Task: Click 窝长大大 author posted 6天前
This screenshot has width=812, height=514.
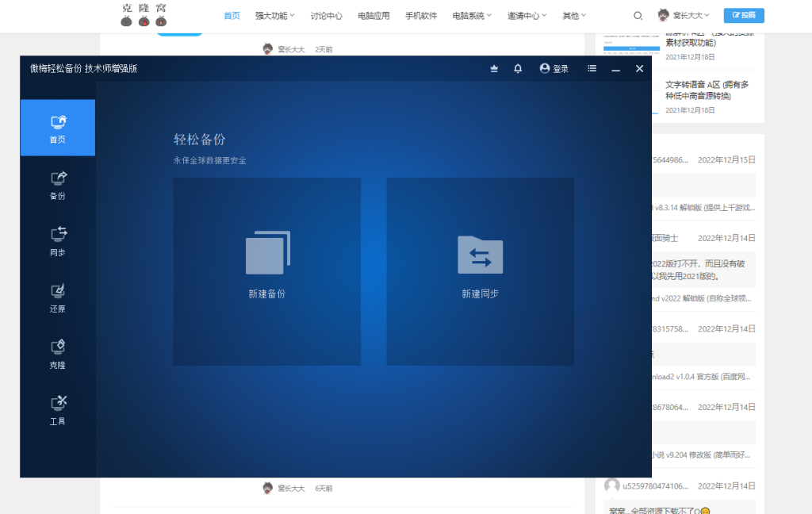Action: pos(291,488)
